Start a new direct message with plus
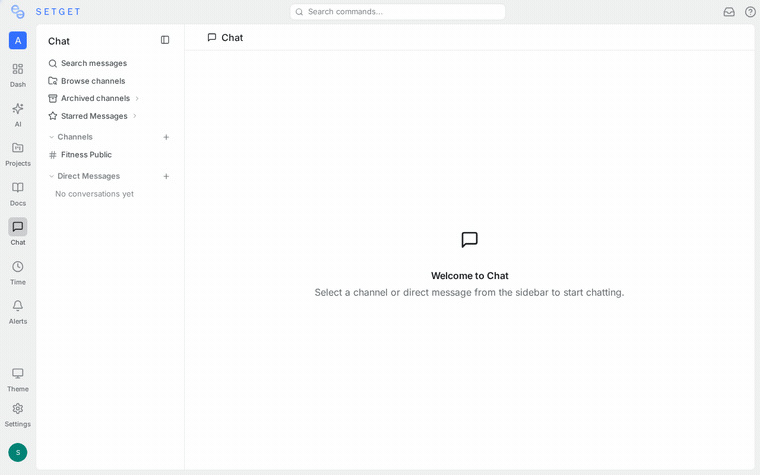 click(x=166, y=176)
